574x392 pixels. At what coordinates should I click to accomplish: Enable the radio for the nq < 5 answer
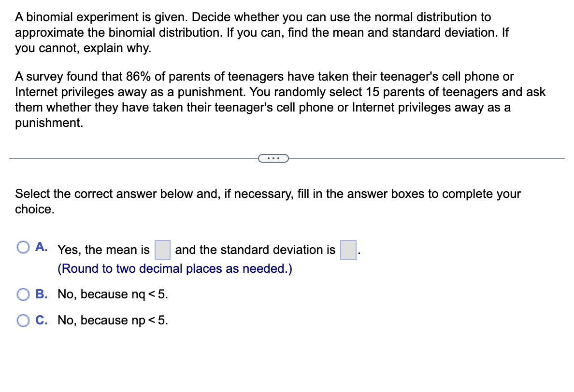coord(23,294)
